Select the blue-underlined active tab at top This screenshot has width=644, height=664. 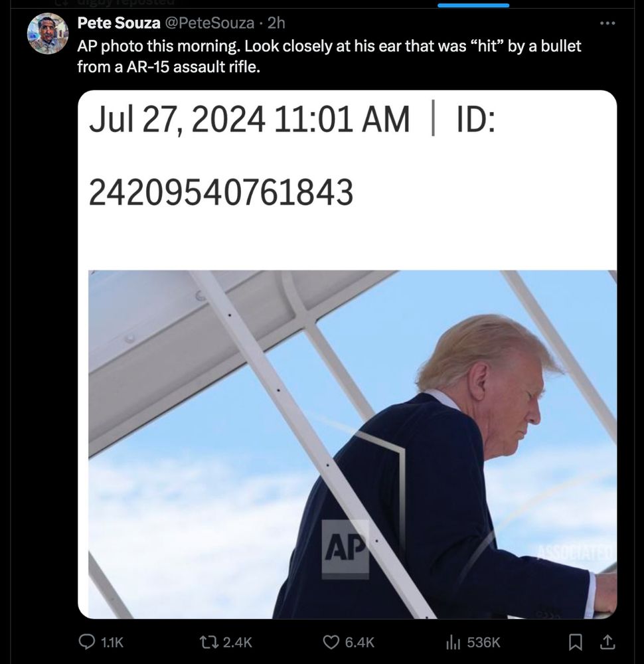click(473, 5)
